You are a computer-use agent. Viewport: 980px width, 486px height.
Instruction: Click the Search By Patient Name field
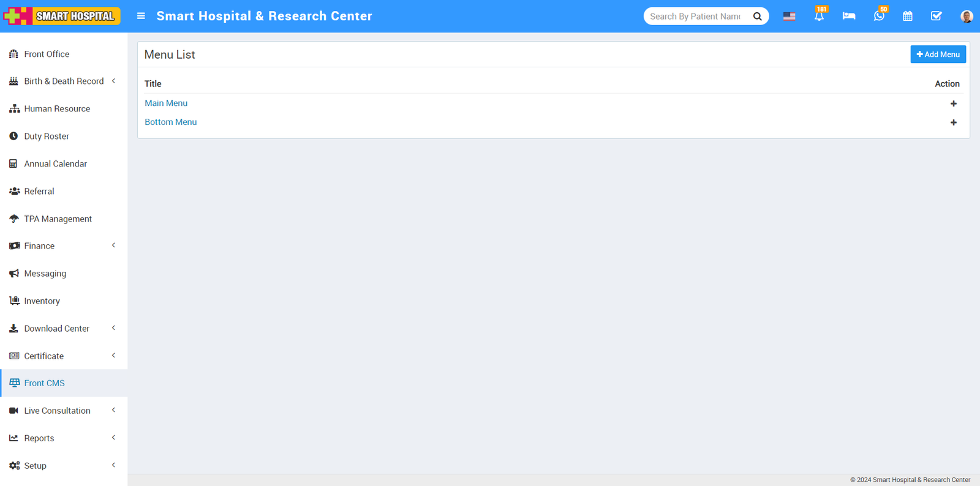695,17
